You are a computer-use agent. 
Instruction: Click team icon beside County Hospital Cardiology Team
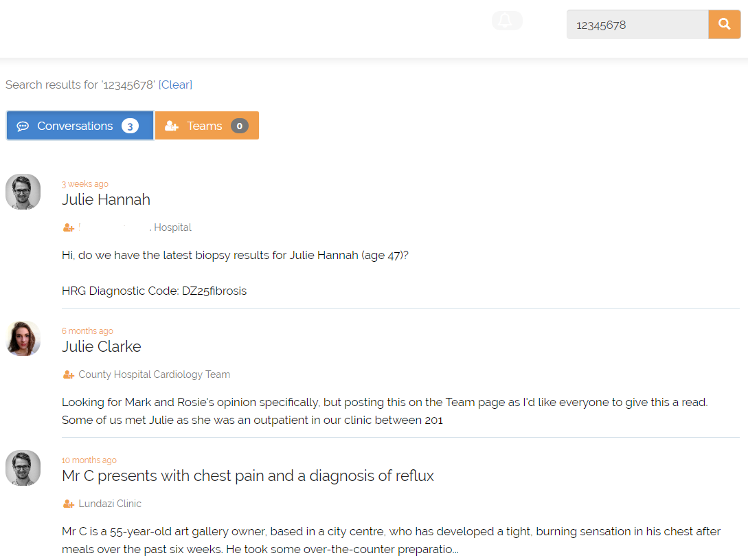click(x=69, y=374)
